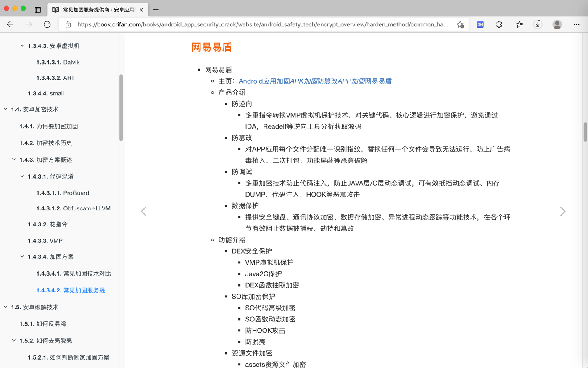Go to next book page arrow
Viewport: 588px width, 368px height.
pos(563,211)
